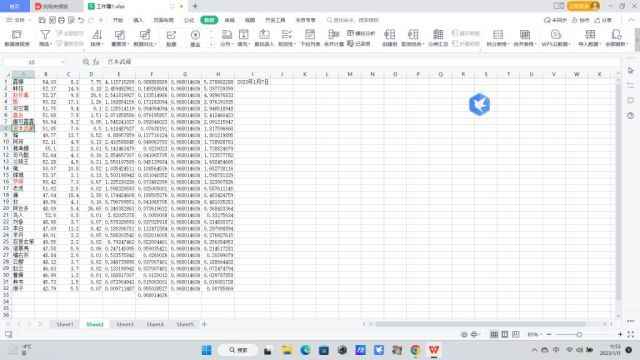Switch to page break preview in status bar

(x=516, y=335)
